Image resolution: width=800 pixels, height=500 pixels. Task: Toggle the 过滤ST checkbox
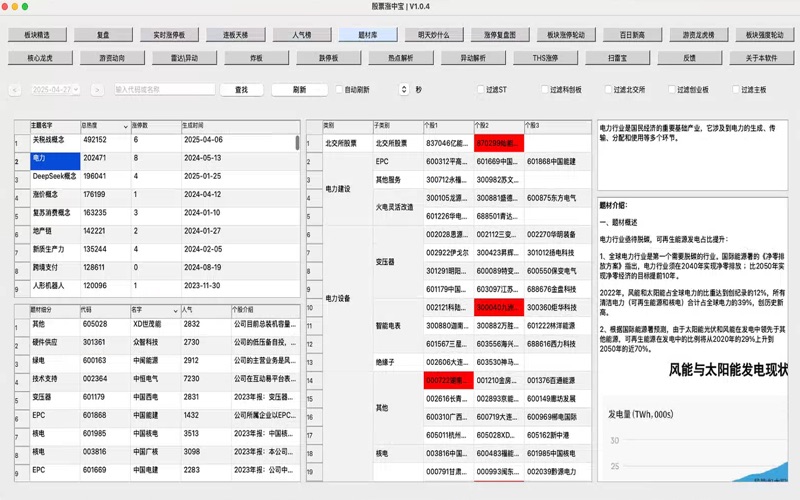[x=480, y=90]
